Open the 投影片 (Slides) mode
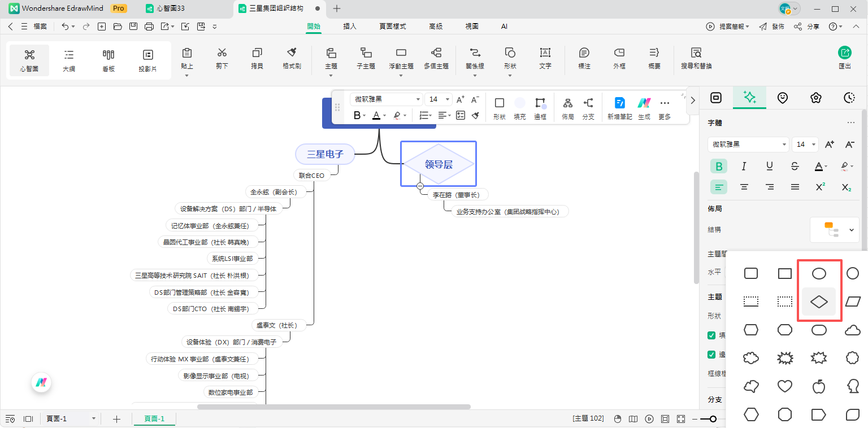This screenshot has width=868, height=428. coord(147,60)
